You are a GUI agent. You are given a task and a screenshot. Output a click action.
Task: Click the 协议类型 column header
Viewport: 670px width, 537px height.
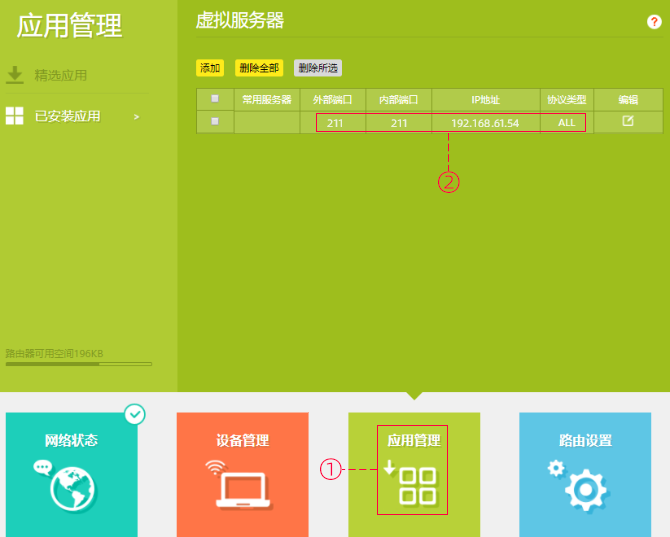[x=566, y=99]
